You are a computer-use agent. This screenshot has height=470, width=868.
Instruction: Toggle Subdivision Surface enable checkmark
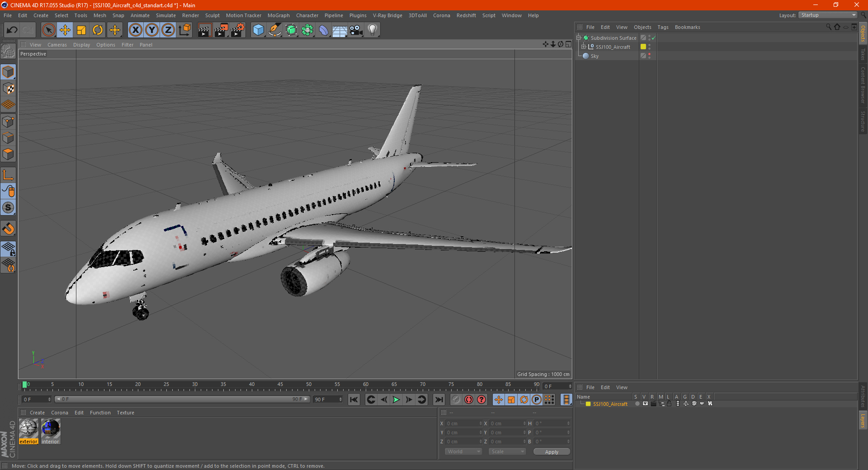pos(654,38)
